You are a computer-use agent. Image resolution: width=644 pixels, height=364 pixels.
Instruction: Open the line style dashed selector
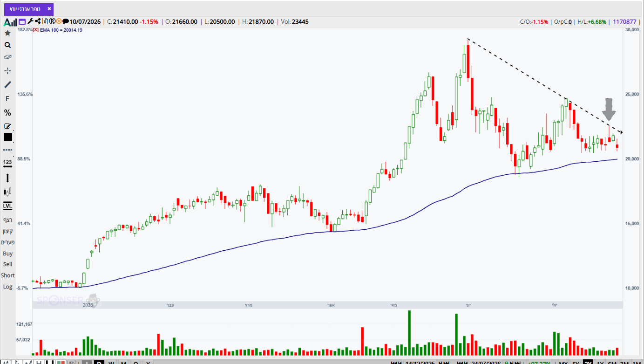point(7,150)
